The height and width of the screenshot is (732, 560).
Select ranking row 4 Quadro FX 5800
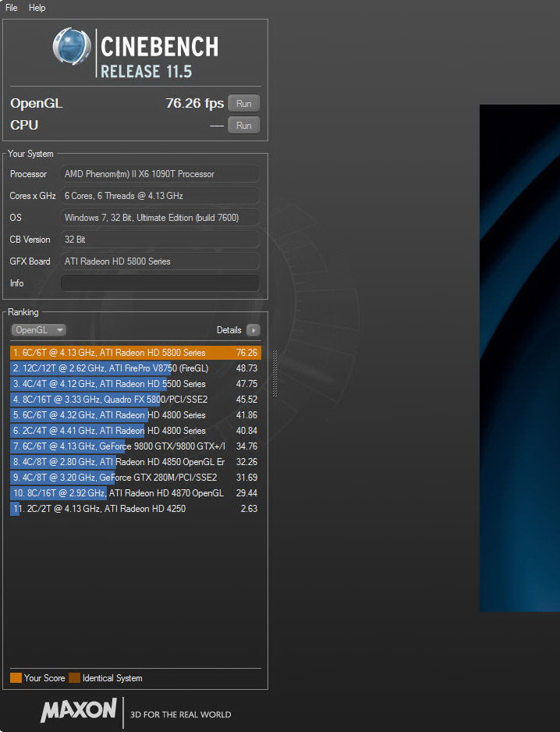(136, 399)
